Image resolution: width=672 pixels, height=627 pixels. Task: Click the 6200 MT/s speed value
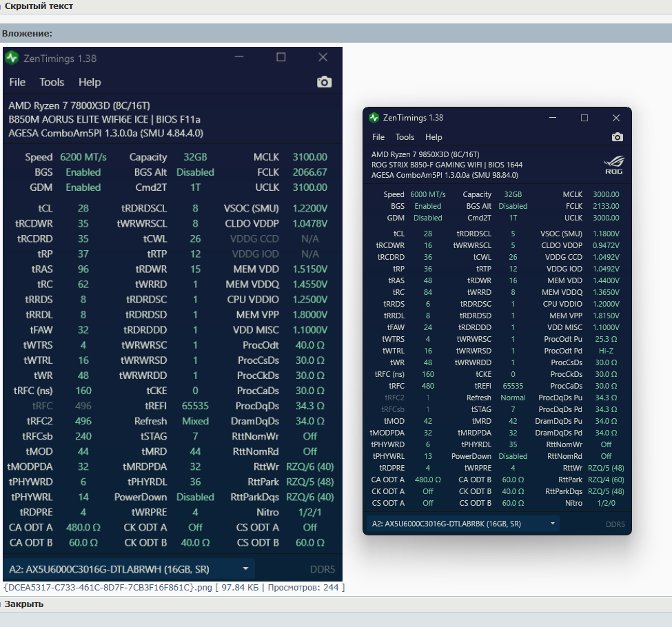[83, 157]
